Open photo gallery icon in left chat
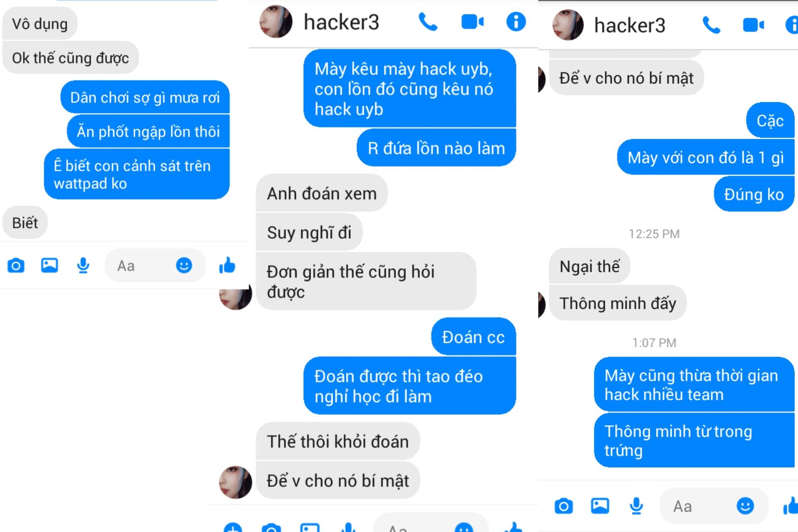 49,265
